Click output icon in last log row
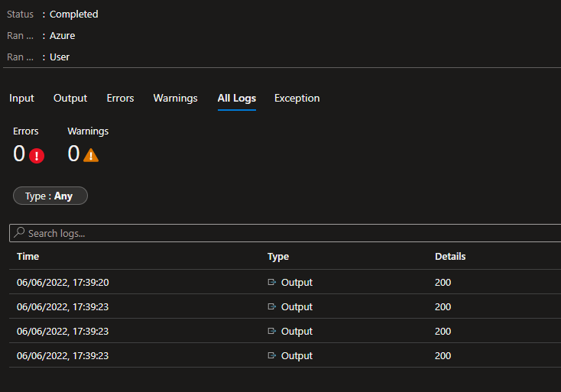 272,356
